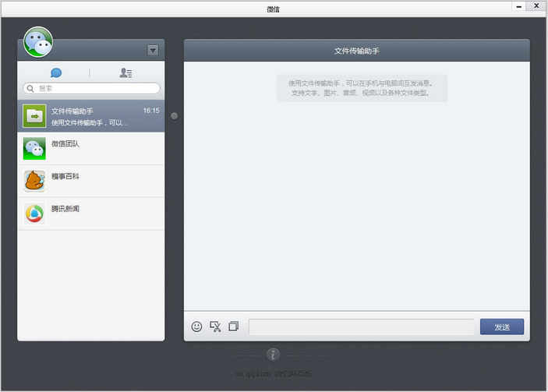Focus the 搜索 search field
The height and width of the screenshot is (392, 548).
pyautogui.click(x=91, y=88)
